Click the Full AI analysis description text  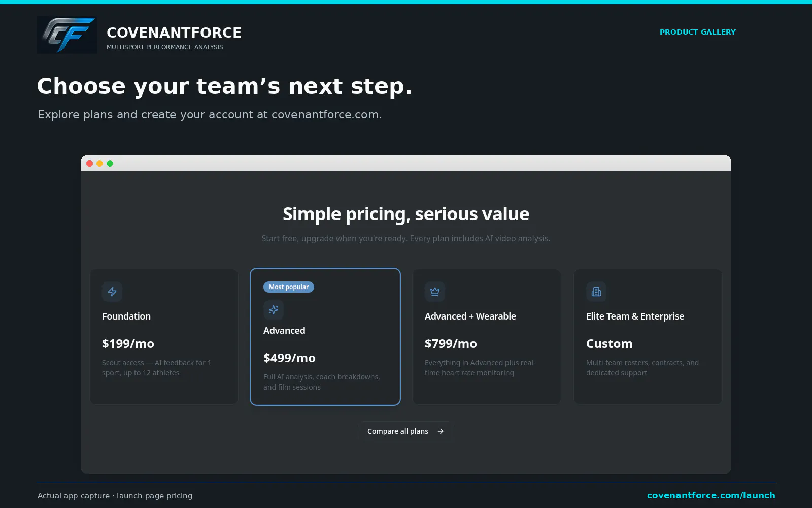tap(321, 382)
